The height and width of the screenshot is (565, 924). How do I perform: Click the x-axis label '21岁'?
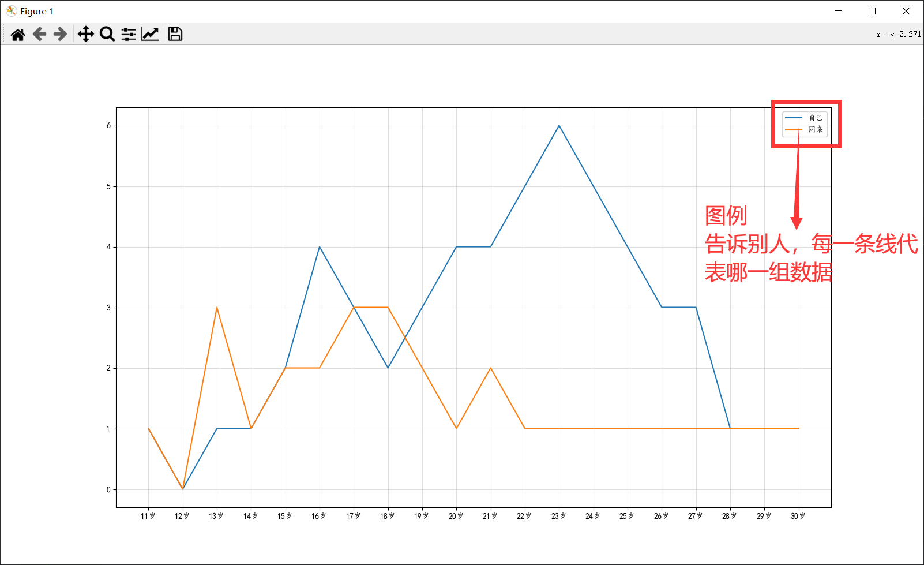[490, 516]
